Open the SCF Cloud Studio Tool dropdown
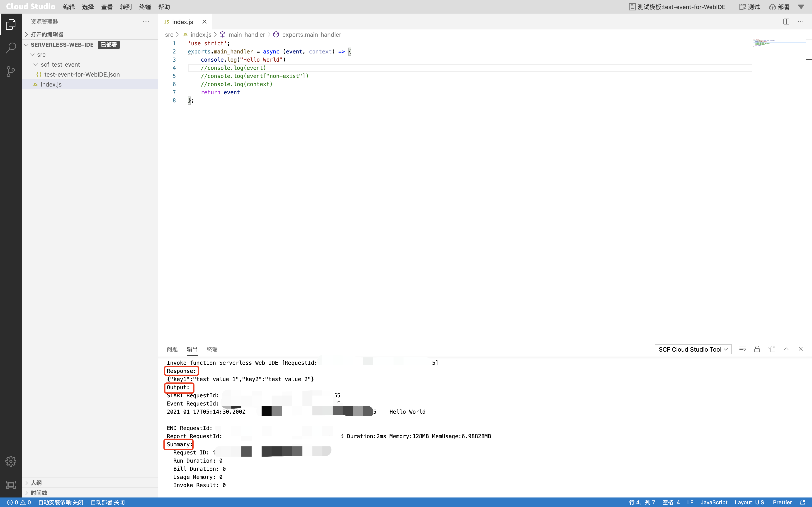 (x=693, y=349)
